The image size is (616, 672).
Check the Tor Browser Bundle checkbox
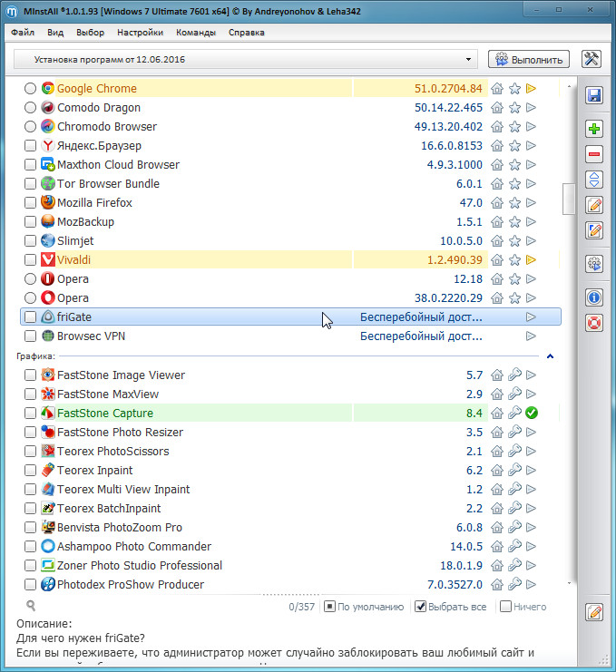pyautogui.click(x=30, y=184)
